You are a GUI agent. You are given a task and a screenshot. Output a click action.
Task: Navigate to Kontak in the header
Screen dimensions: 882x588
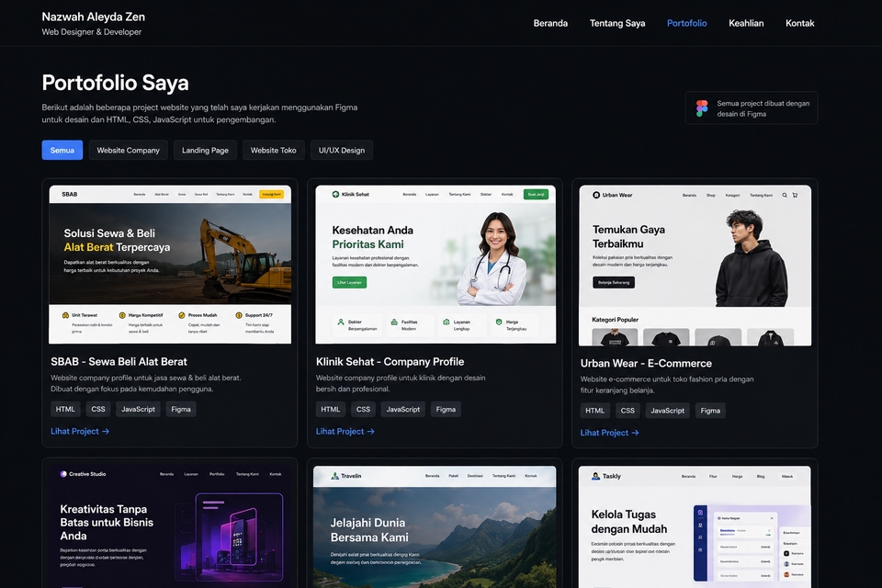click(x=800, y=23)
